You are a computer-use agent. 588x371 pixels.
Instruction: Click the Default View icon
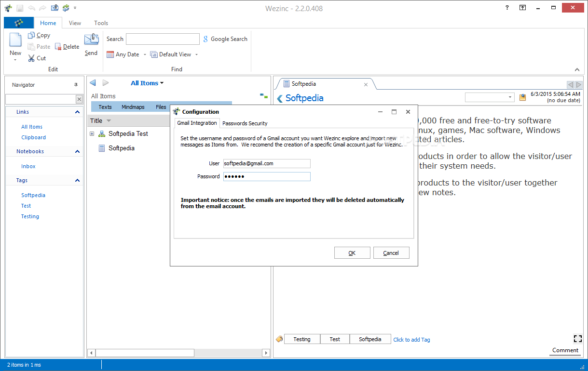pos(154,54)
